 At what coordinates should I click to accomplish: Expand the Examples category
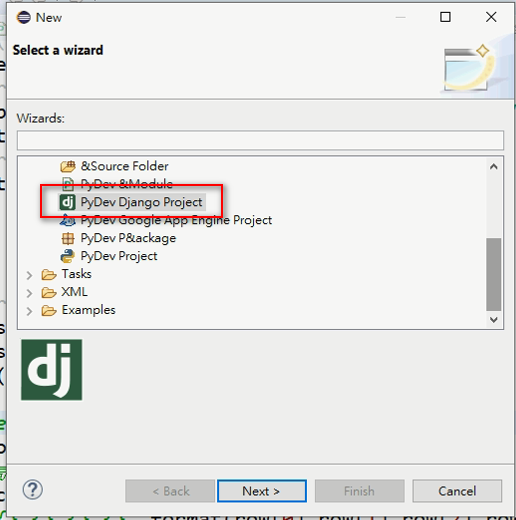tap(29, 311)
